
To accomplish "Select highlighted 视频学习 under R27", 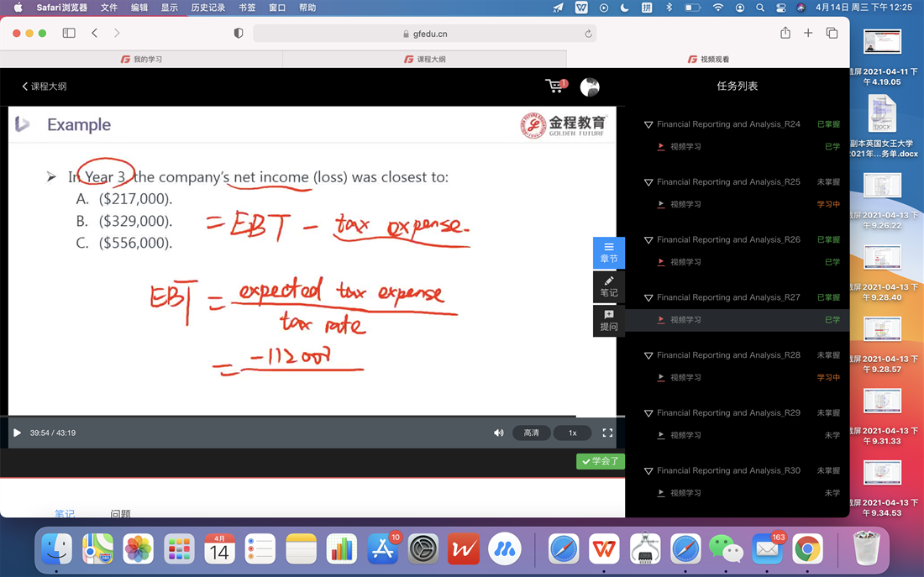I will [738, 319].
